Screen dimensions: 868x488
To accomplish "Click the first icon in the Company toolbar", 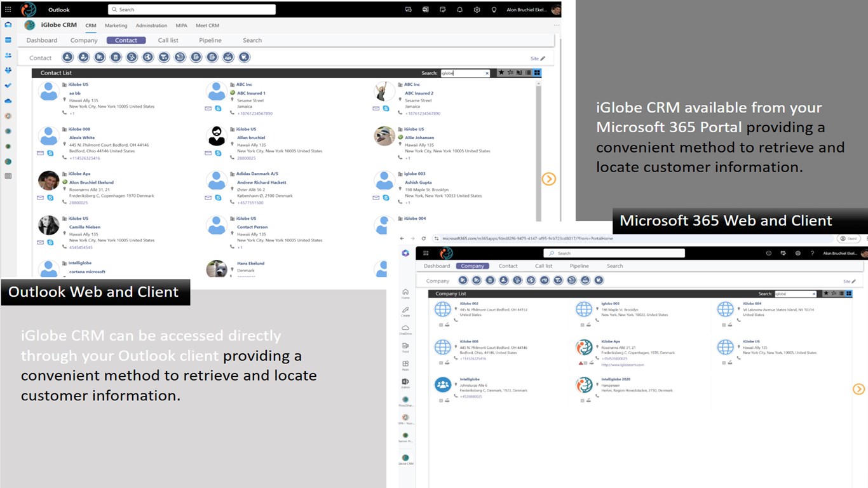I will (463, 280).
